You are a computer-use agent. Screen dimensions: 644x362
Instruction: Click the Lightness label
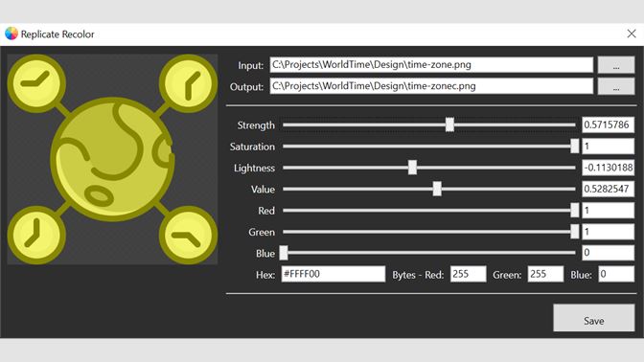click(254, 168)
